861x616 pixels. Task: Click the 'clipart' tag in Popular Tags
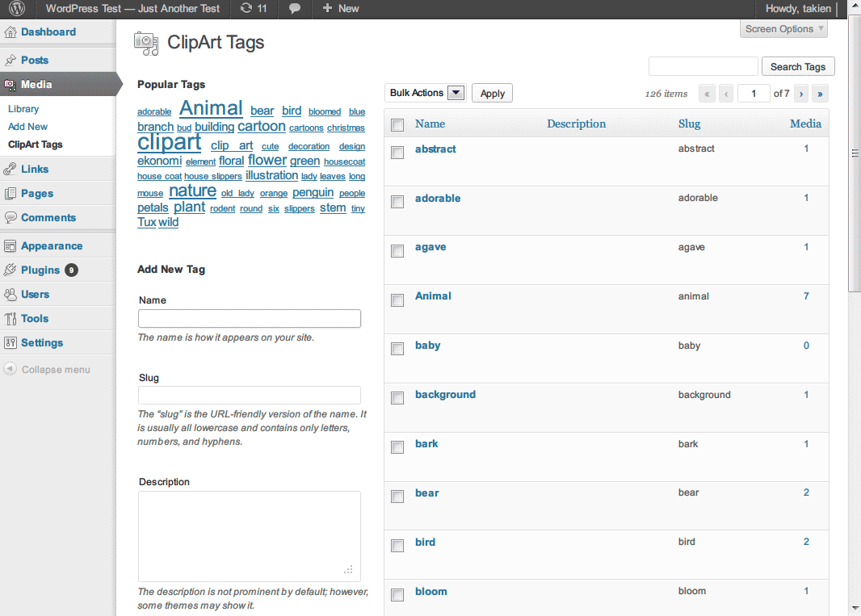(169, 143)
